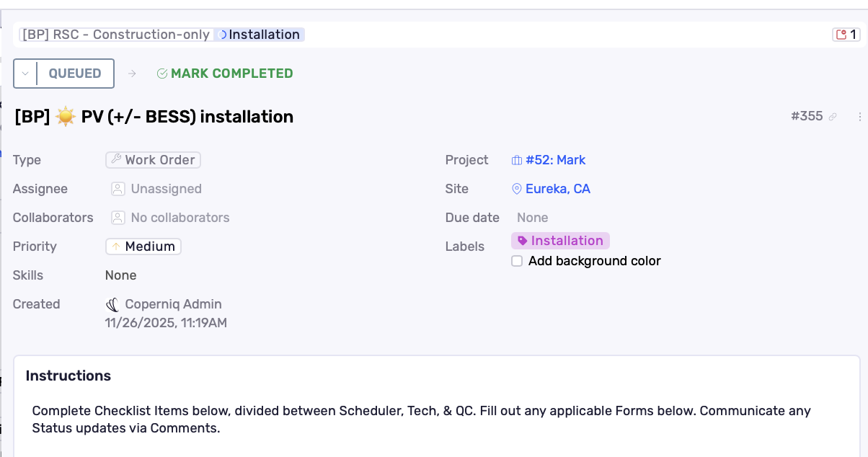Click the instructions text starting Complete Checklist Items

(422, 420)
